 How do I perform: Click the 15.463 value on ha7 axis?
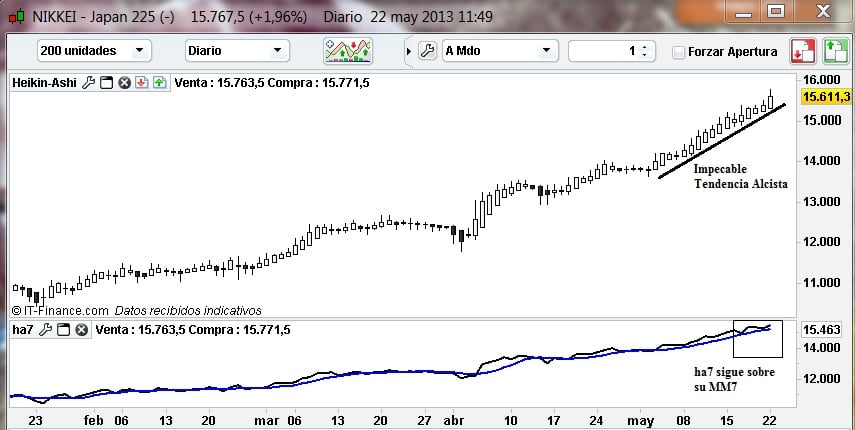(x=821, y=330)
